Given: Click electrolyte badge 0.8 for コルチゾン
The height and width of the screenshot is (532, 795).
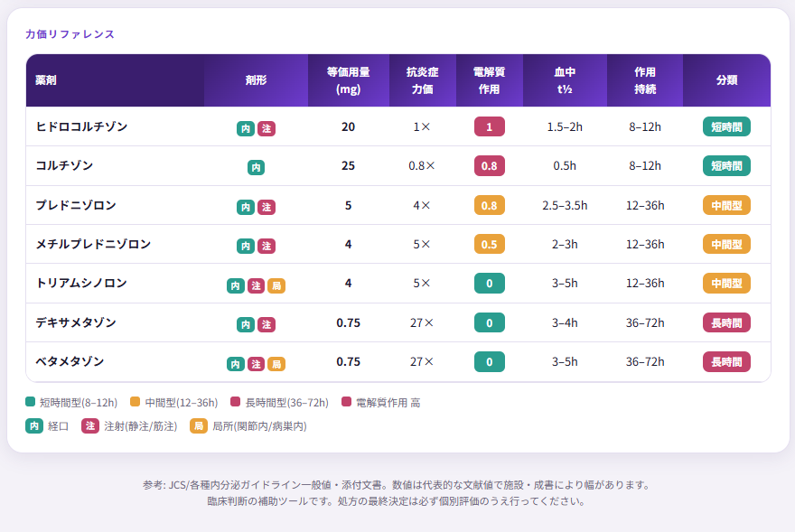Looking at the screenshot, I should tap(490, 166).
